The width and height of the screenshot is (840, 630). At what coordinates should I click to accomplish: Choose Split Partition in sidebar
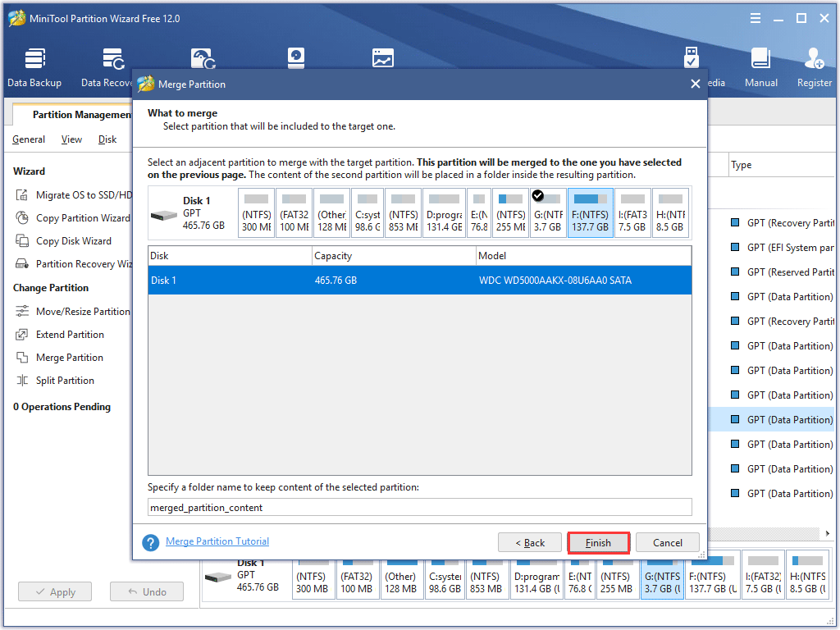pyautogui.click(x=55, y=381)
